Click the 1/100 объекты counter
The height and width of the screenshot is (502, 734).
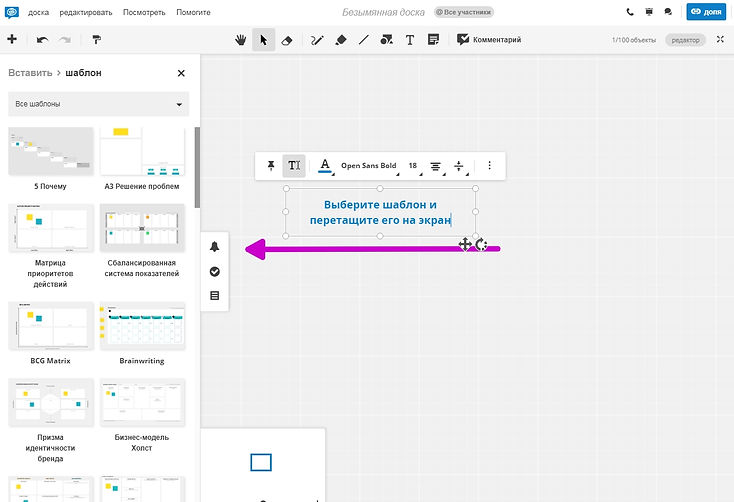(634, 40)
